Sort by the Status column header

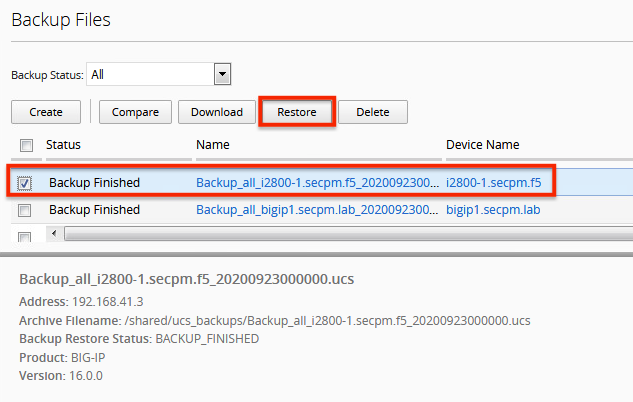point(64,145)
